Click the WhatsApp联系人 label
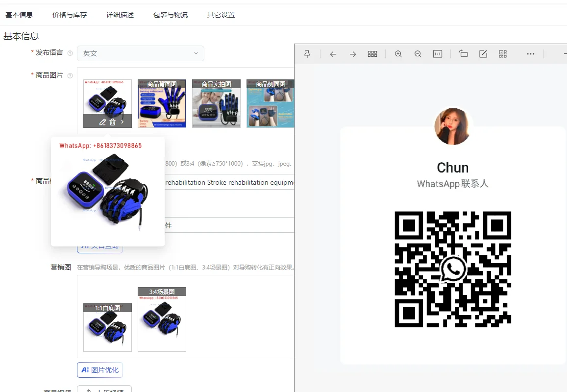The image size is (567, 392). point(453,184)
